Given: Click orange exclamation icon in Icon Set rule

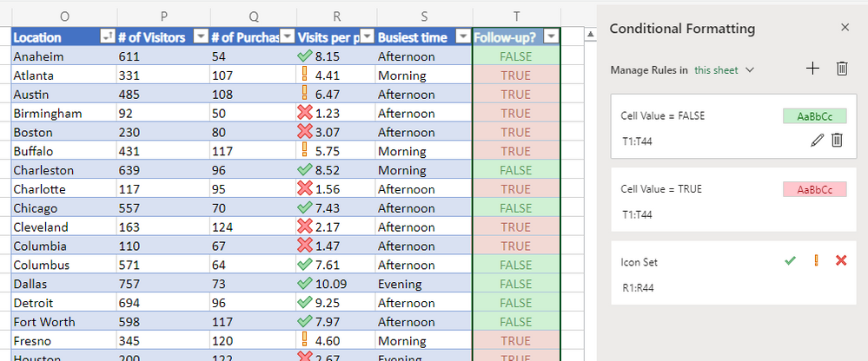Looking at the screenshot, I should (x=816, y=260).
